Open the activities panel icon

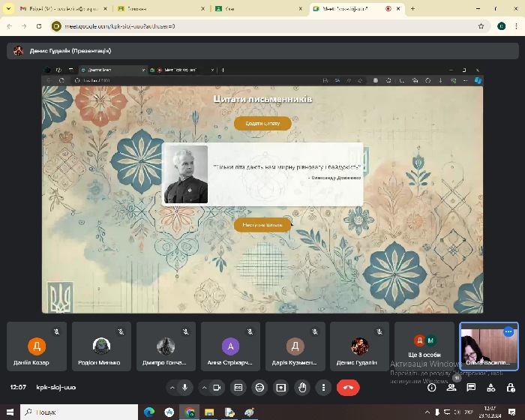click(490, 388)
